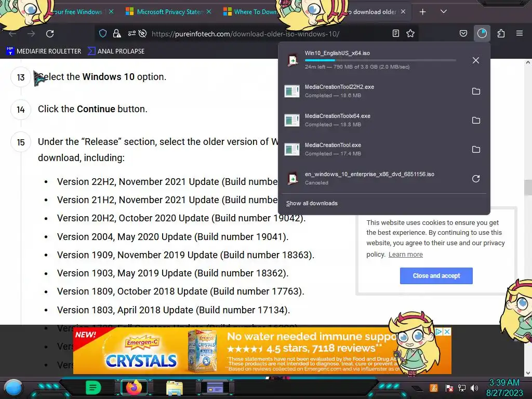
Task: Show MediaCreationToolx64.exe in folder
Action: tap(476, 120)
